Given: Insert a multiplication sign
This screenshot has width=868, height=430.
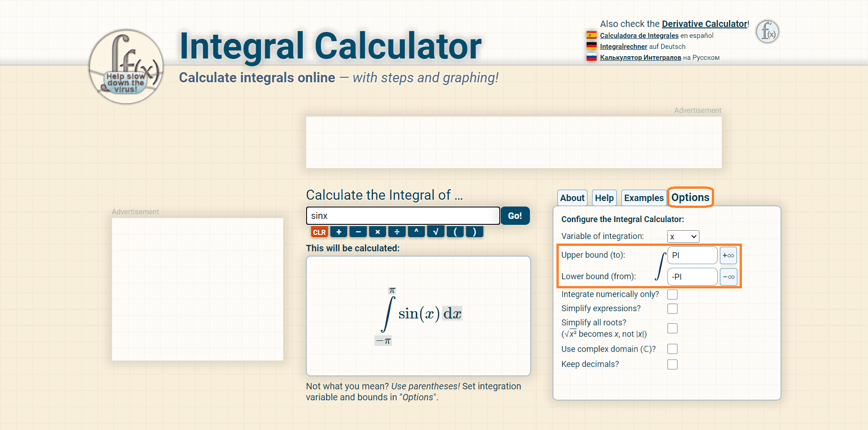Looking at the screenshot, I should (377, 232).
